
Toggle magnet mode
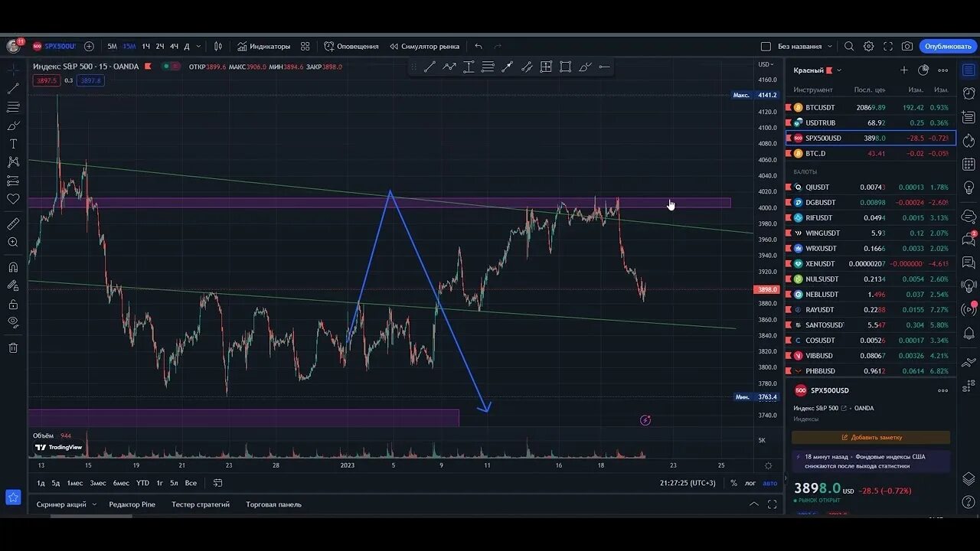(13, 267)
